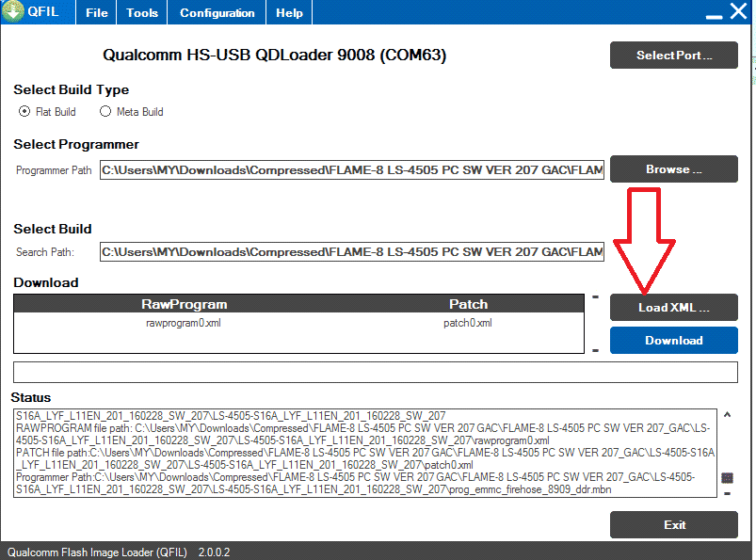The width and height of the screenshot is (756, 560).
Task: Select the patch0.xml entry
Action: (468, 323)
